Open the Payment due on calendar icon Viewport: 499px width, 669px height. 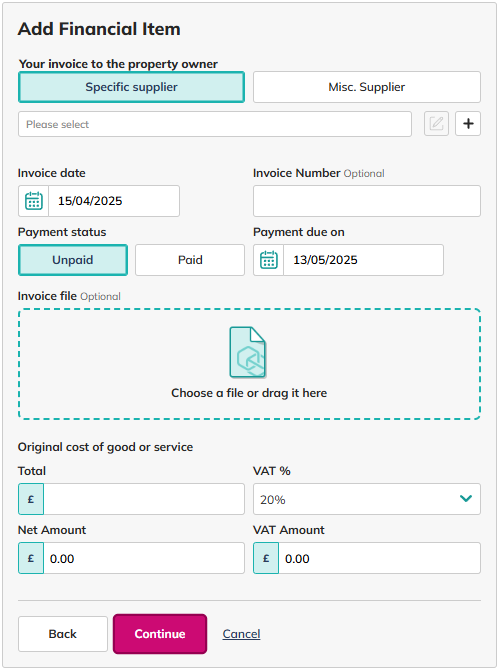click(x=269, y=260)
